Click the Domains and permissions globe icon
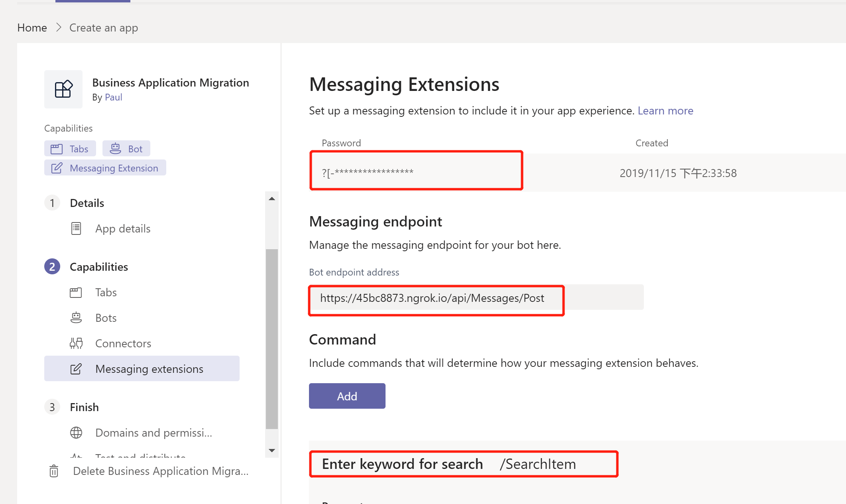 pos(76,433)
